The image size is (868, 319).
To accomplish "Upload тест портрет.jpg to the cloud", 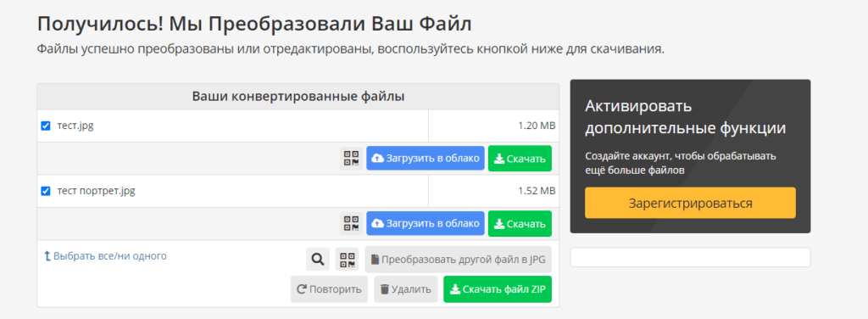I will 426,224.
